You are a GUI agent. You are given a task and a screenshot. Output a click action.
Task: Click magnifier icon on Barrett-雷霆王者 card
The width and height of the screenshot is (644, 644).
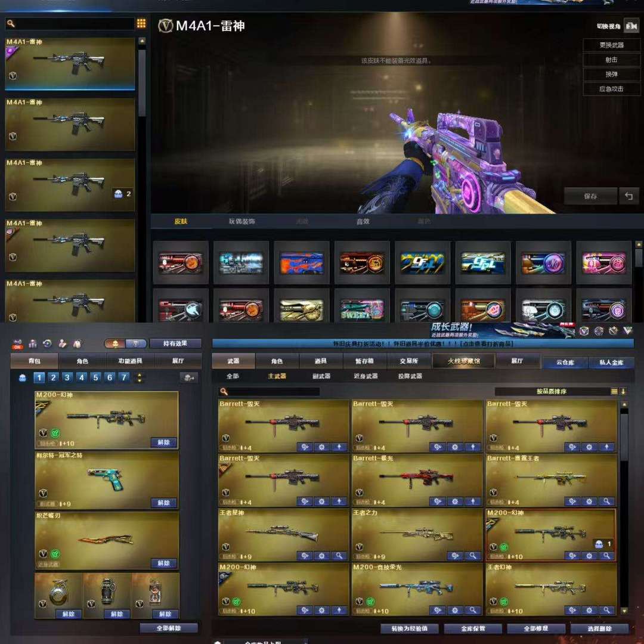[x=606, y=501]
